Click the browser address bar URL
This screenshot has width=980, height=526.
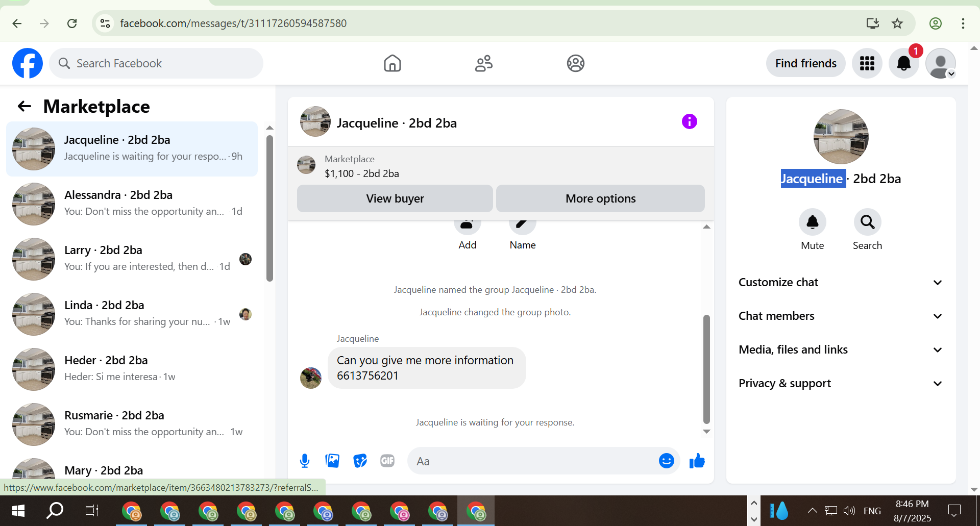click(x=233, y=23)
